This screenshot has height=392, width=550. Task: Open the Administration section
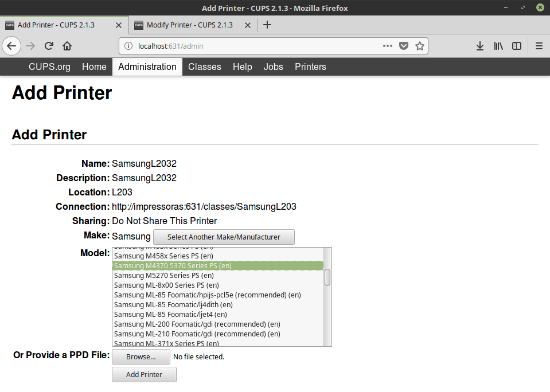click(x=147, y=66)
